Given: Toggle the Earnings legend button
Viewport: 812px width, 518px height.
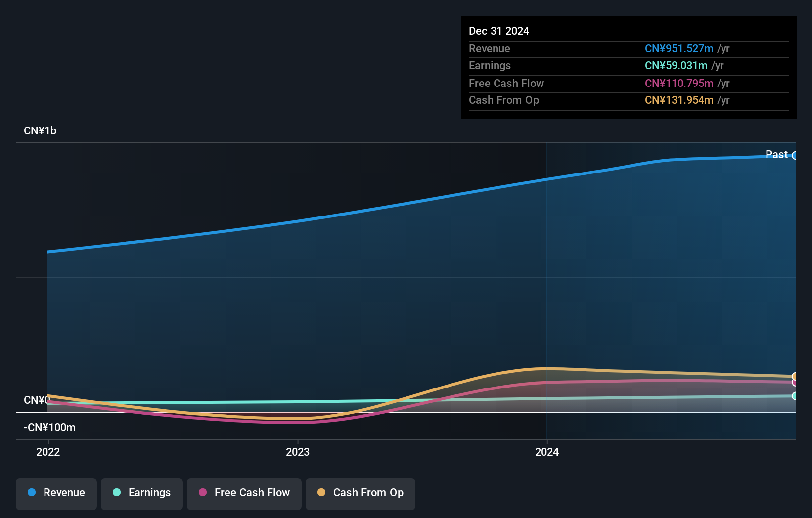Looking at the screenshot, I should 142,494.
